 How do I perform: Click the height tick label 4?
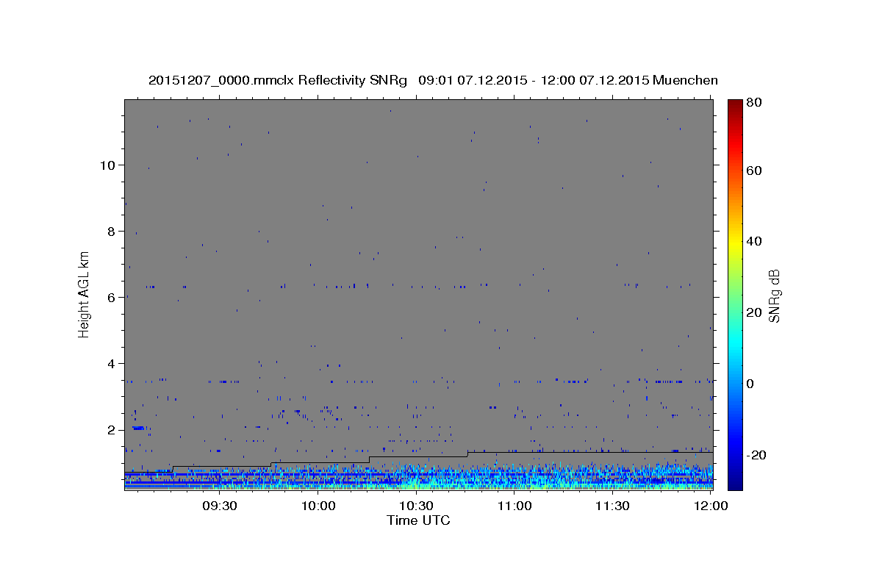(x=112, y=363)
